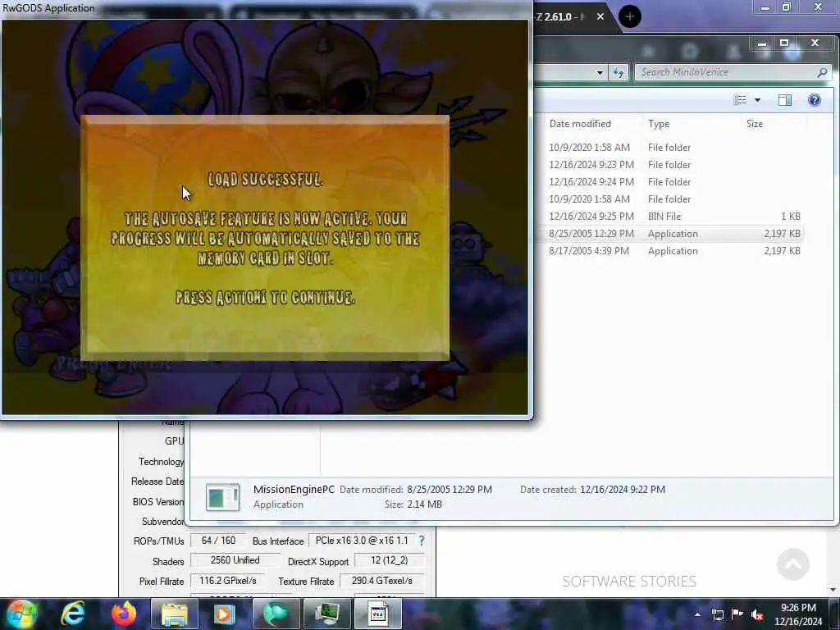Select the browser tab titled Z 2.61.0

(x=559, y=16)
